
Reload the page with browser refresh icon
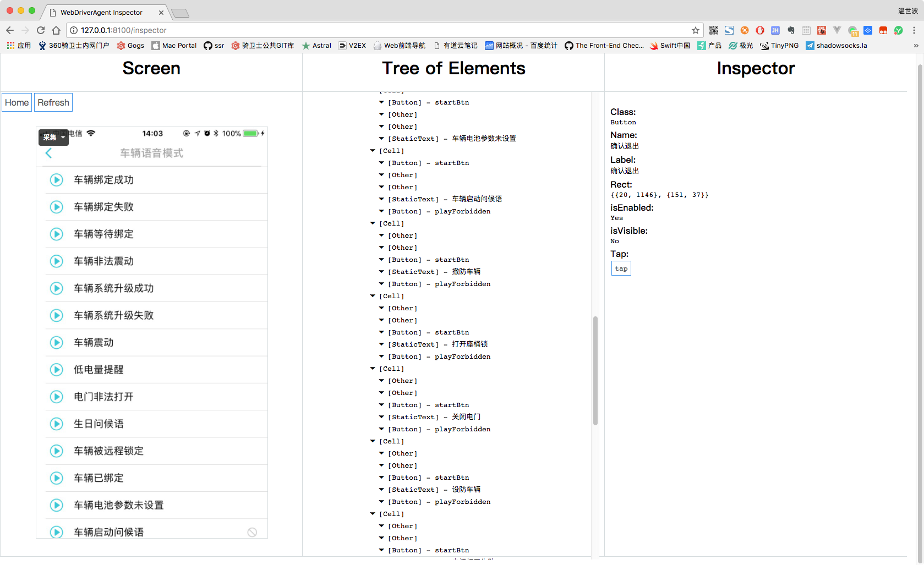(x=41, y=30)
